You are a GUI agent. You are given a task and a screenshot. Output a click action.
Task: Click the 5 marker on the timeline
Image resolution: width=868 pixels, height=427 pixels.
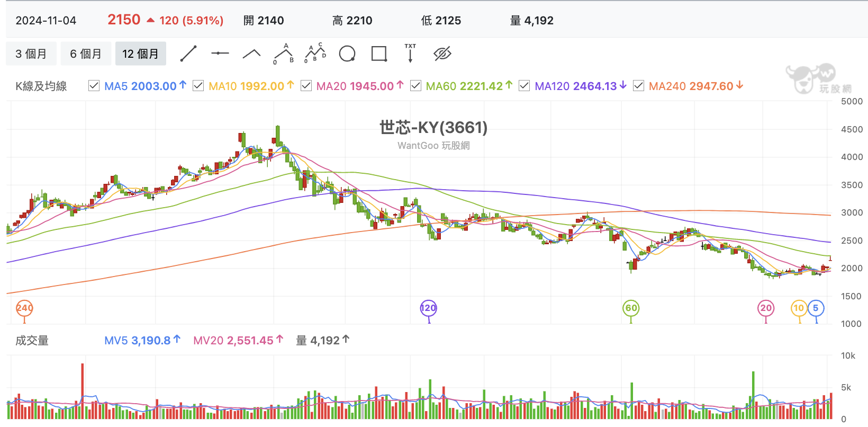click(816, 308)
